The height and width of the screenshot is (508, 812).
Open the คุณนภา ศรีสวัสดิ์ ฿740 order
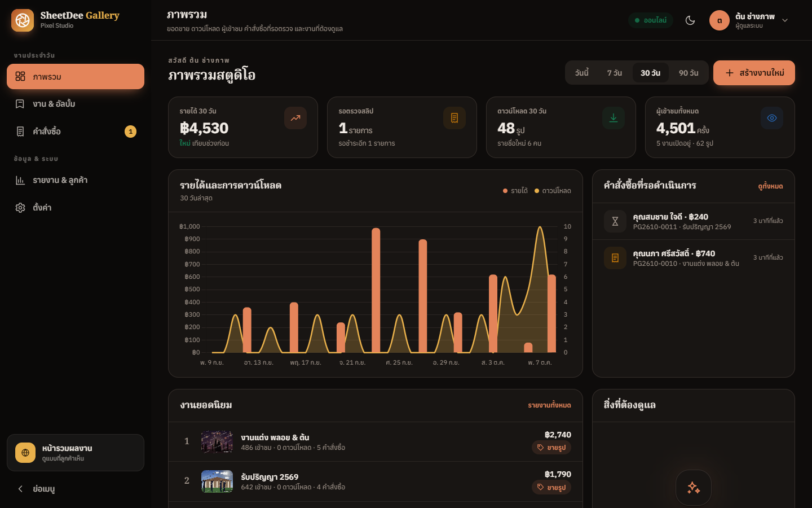click(x=694, y=258)
